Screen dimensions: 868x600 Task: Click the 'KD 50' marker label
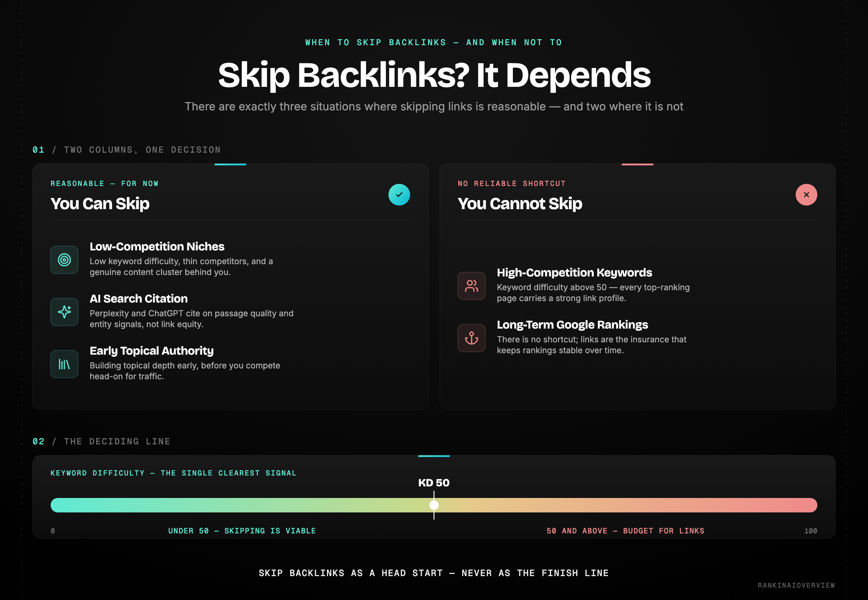click(x=434, y=483)
